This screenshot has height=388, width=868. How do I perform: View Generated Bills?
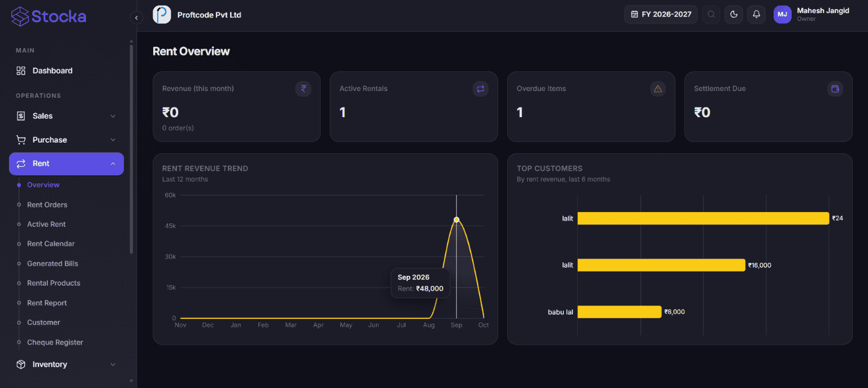coord(53,264)
